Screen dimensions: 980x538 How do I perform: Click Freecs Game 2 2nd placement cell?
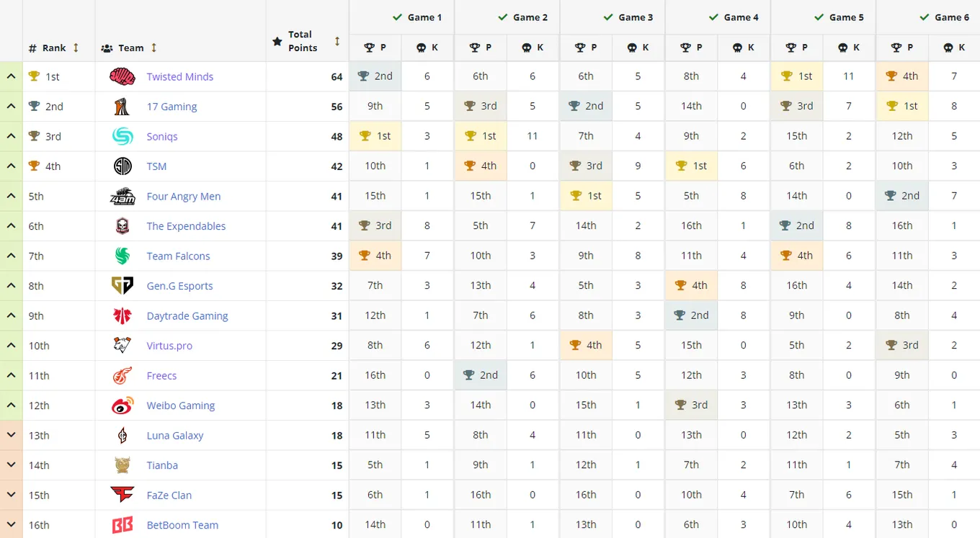tap(481, 375)
